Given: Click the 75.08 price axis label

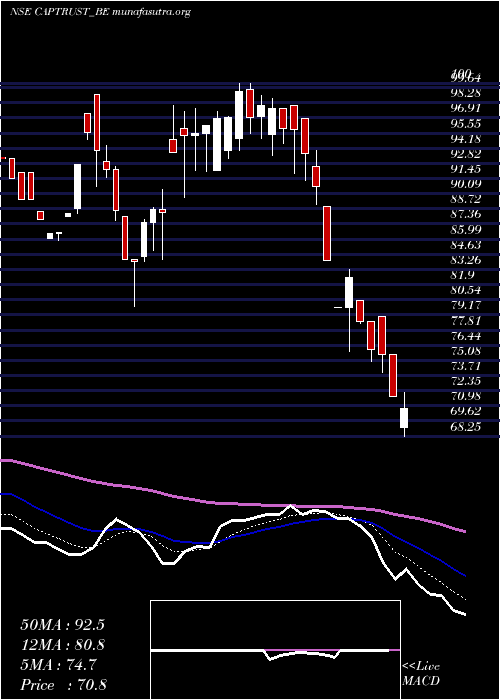Looking at the screenshot, I should [466, 351].
